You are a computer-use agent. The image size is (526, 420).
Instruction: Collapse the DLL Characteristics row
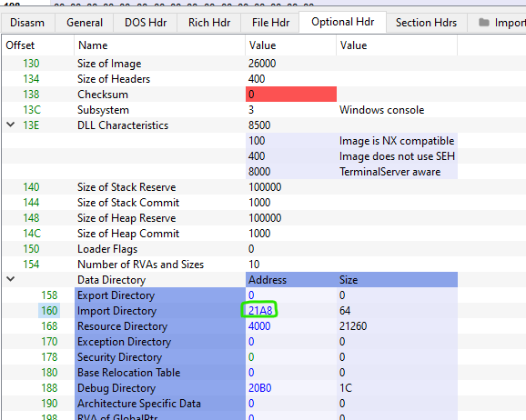point(11,125)
